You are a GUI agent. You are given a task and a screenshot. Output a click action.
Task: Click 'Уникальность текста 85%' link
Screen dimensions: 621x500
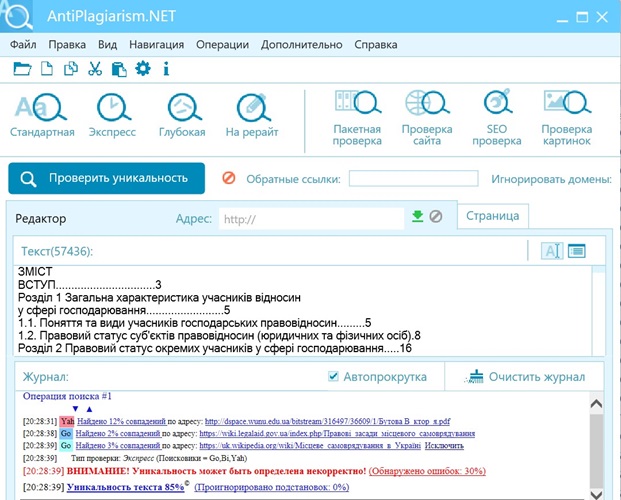pyautogui.click(x=126, y=487)
